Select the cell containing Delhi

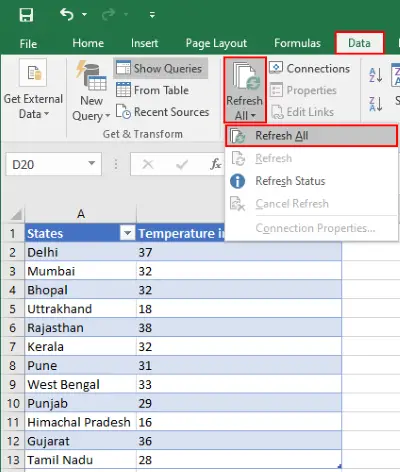tap(80, 252)
